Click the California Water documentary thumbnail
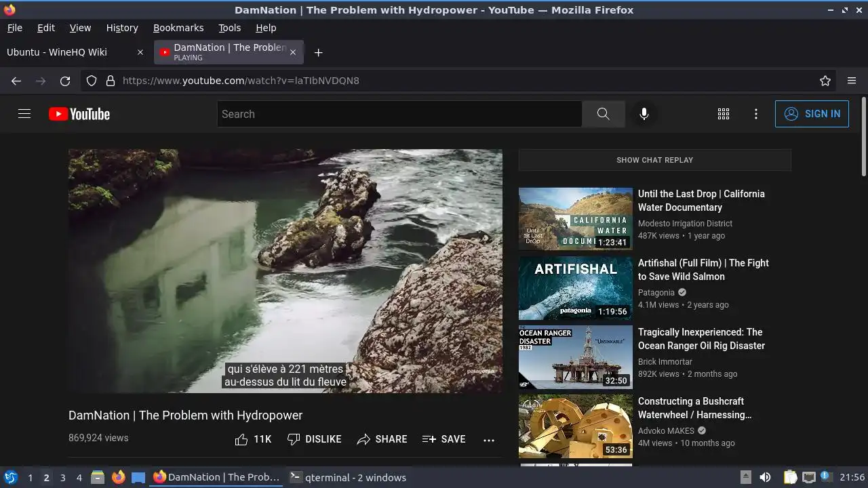Image resolution: width=868 pixels, height=488 pixels. (x=576, y=219)
